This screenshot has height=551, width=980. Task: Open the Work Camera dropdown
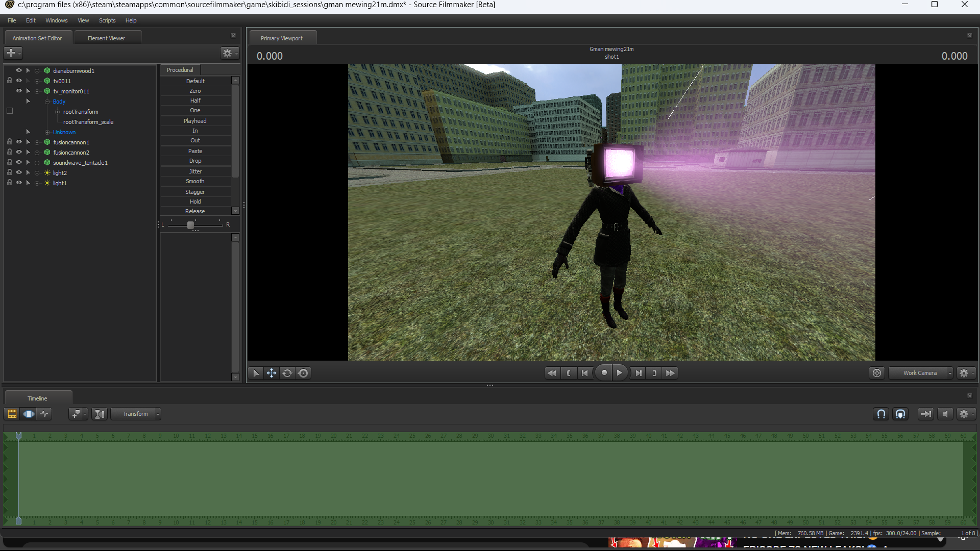point(920,373)
